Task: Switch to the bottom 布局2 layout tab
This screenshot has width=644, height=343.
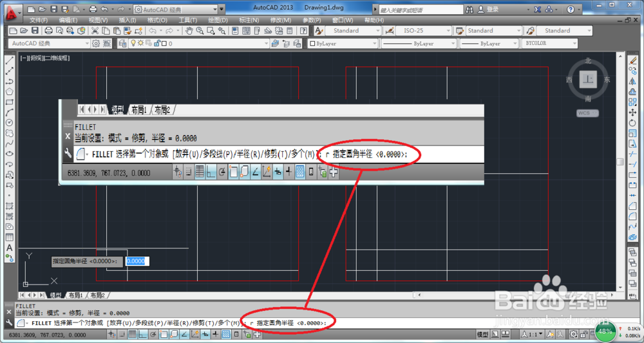Action: click(x=98, y=295)
